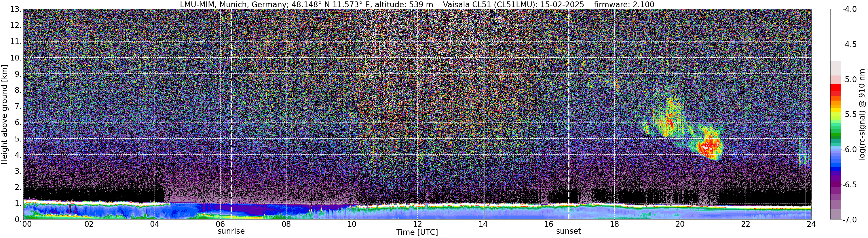Click the colorbar tick label -4.0
Viewport: 868px width, 238px height.
(849, 10)
